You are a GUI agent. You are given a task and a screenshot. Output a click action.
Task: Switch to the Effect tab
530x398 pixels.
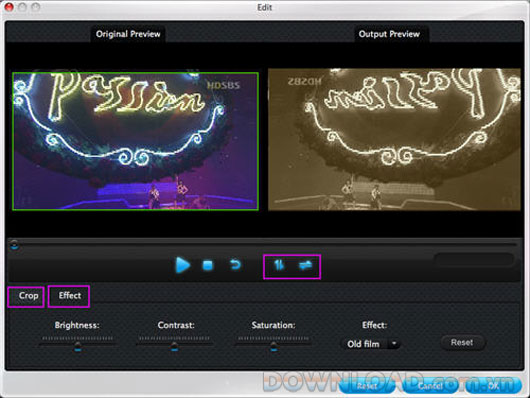[x=69, y=296]
